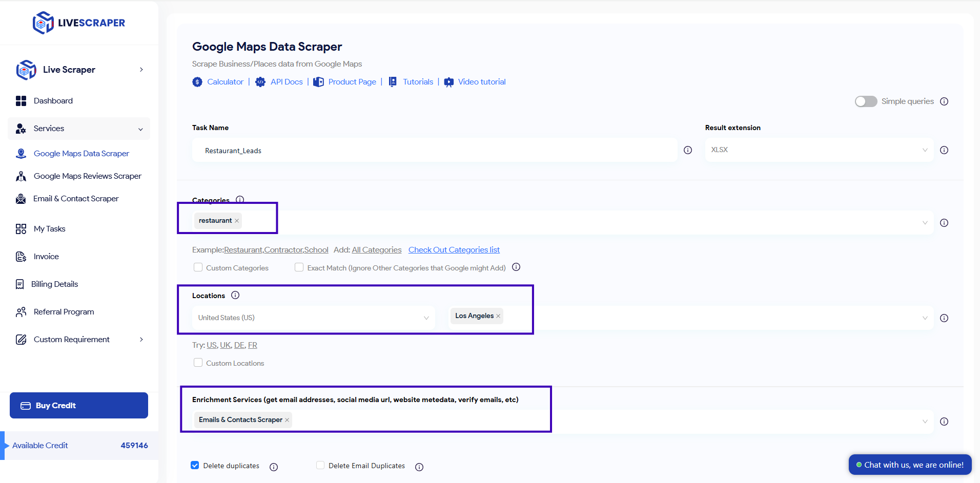Click the Google Maps Reviews Scraper icon
The height and width of the screenshot is (483, 980).
tap(21, 176)
